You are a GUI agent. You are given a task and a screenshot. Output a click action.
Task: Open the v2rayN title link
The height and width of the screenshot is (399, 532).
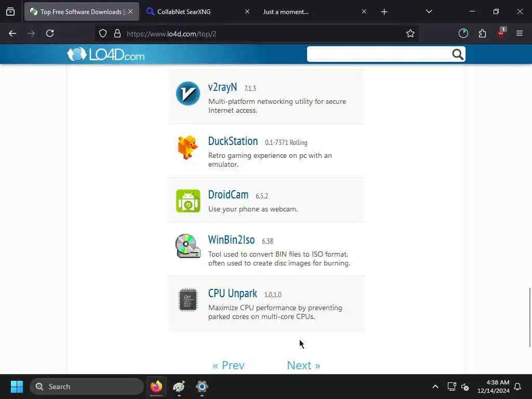click(222, 87)
